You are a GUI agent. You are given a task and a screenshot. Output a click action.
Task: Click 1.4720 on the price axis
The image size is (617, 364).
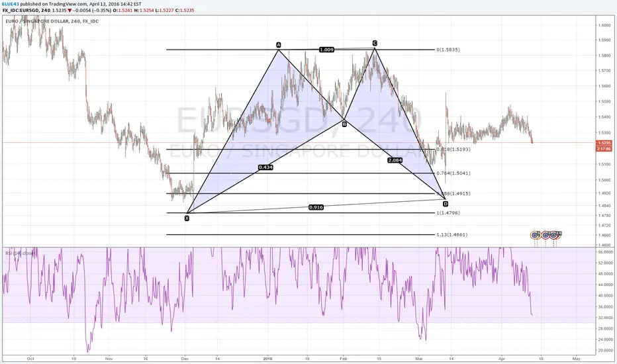click(x=604, y=226)
